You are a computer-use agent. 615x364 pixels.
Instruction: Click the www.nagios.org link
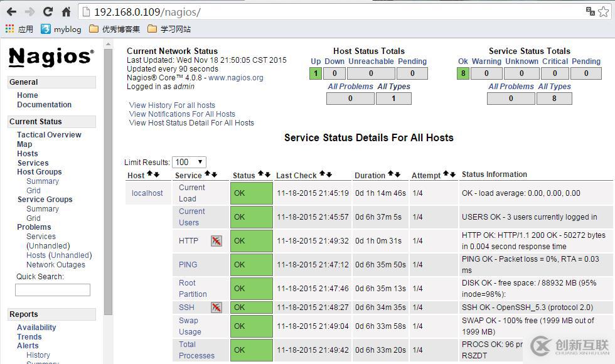pos(236,78)
